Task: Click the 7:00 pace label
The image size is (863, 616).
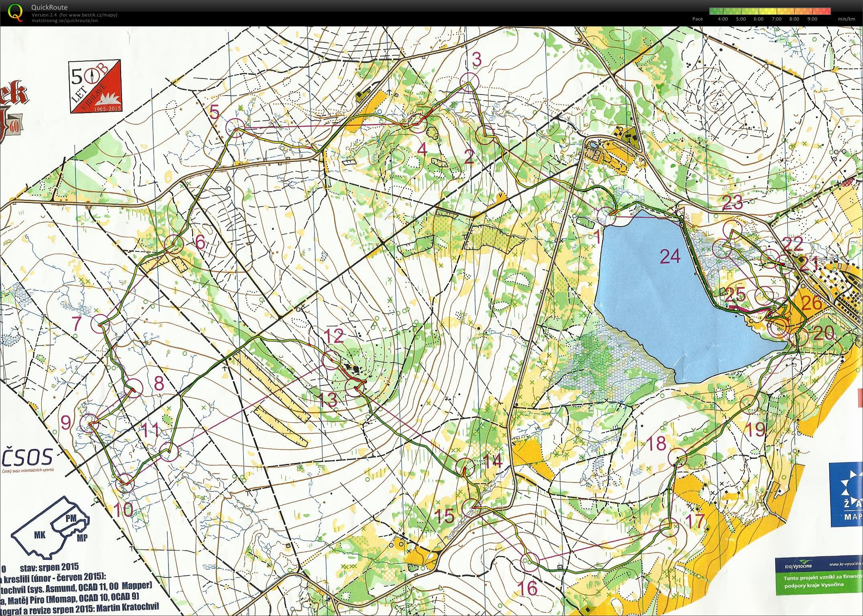Action: 777,19
